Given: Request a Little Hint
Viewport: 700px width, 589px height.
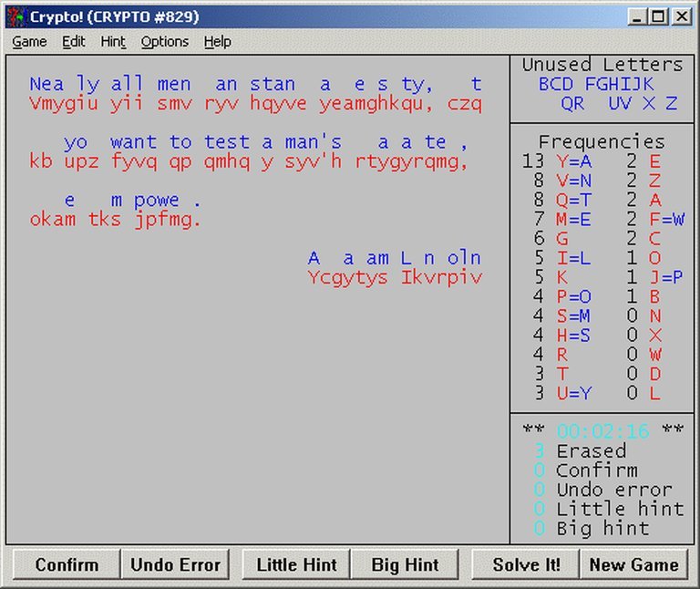Looking at the screenshot, I should tap(296, 564).
